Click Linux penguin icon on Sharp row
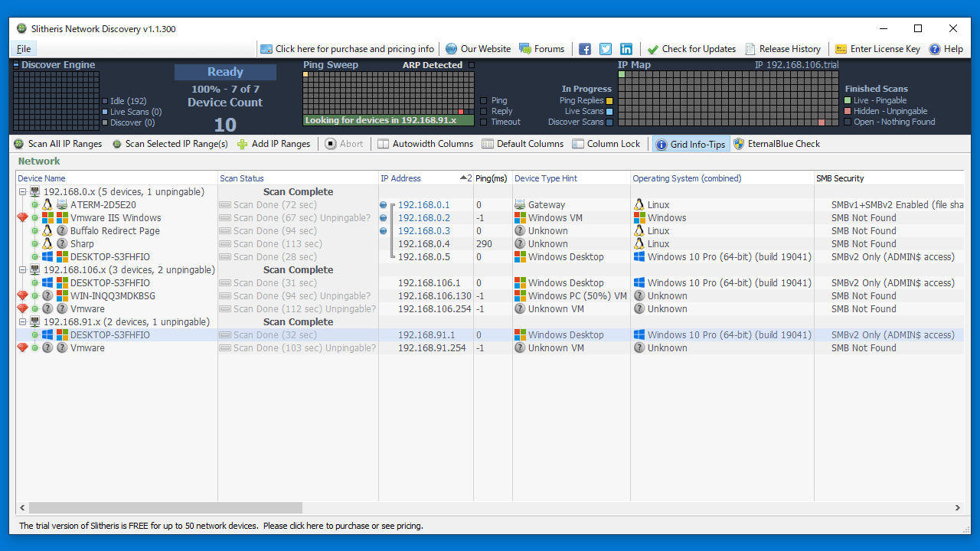 click(x=47, y=244)
